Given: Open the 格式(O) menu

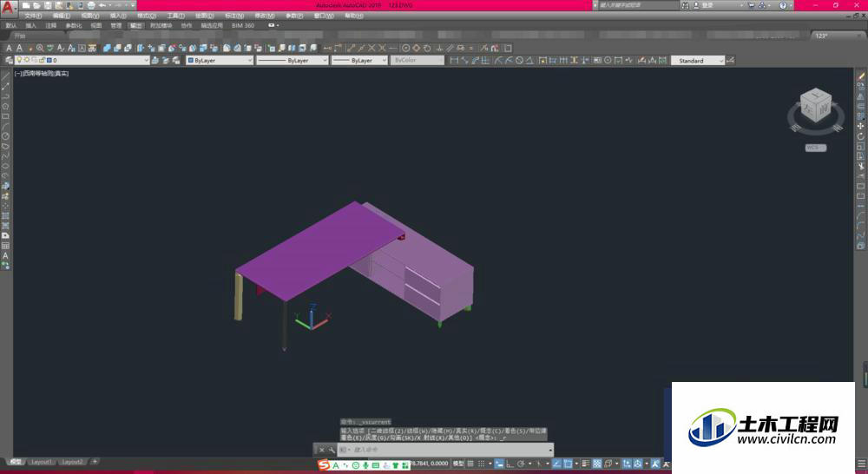Looking at the screenshot, I should 147,16.
